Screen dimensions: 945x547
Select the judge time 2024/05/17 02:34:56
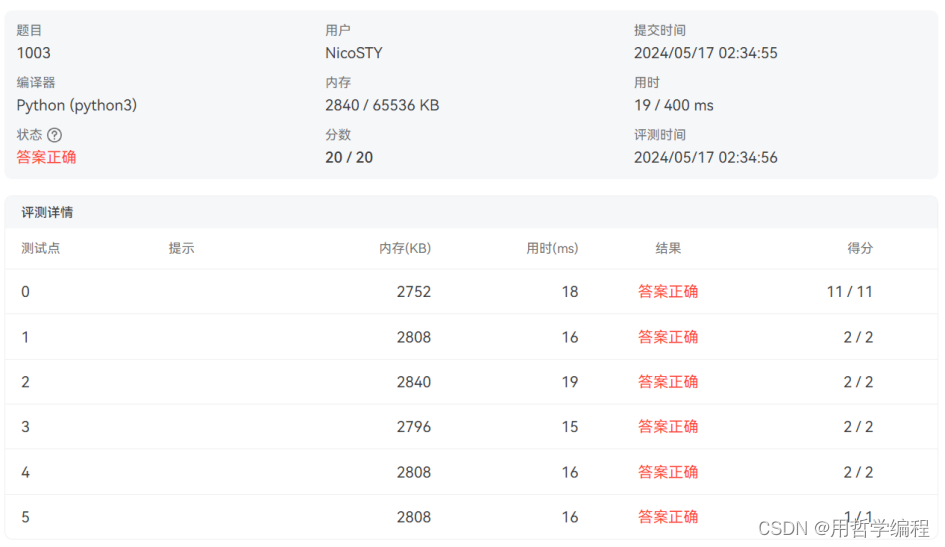tap(706, 157)
